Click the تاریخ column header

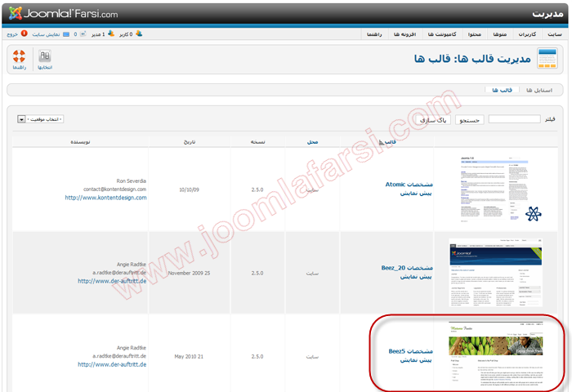(190, 142)
